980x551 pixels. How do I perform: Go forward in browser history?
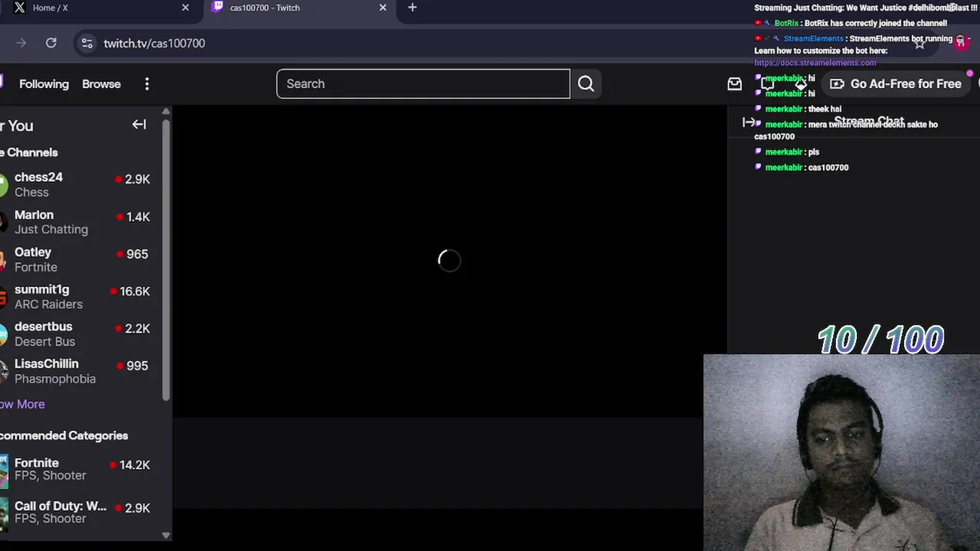click(x=21, y=44)
